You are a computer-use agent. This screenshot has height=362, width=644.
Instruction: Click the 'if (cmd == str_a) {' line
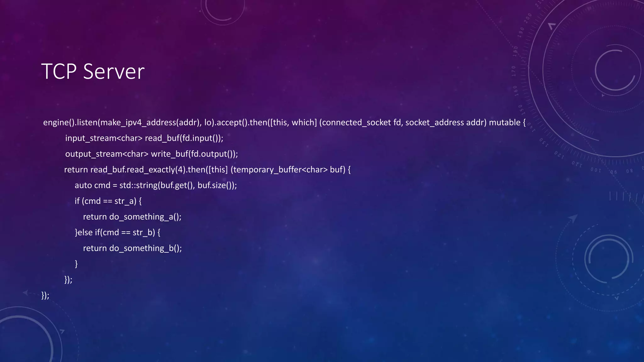108,201
